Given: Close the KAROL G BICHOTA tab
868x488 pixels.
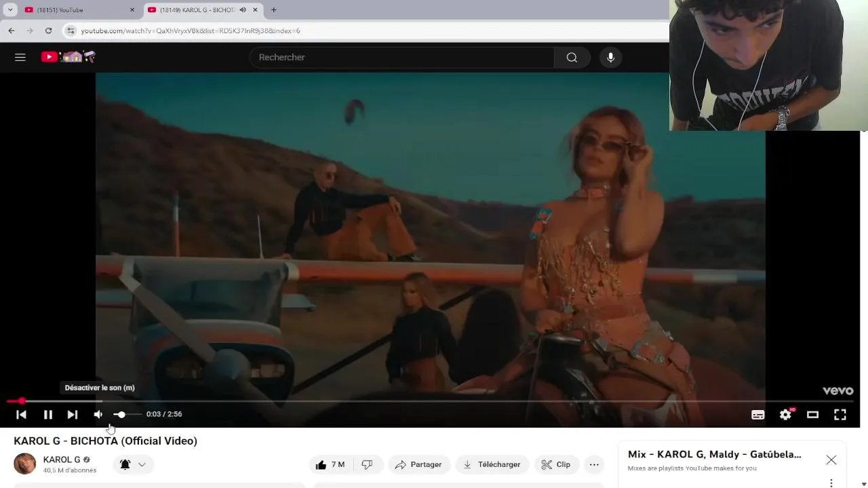Looking at the screenshot, I should (255, 10).
